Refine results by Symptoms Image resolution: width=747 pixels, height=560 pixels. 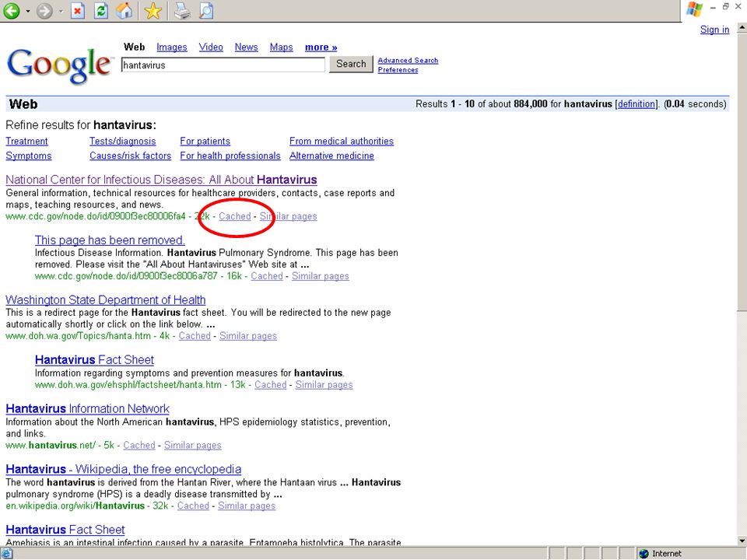click(29, 156)
